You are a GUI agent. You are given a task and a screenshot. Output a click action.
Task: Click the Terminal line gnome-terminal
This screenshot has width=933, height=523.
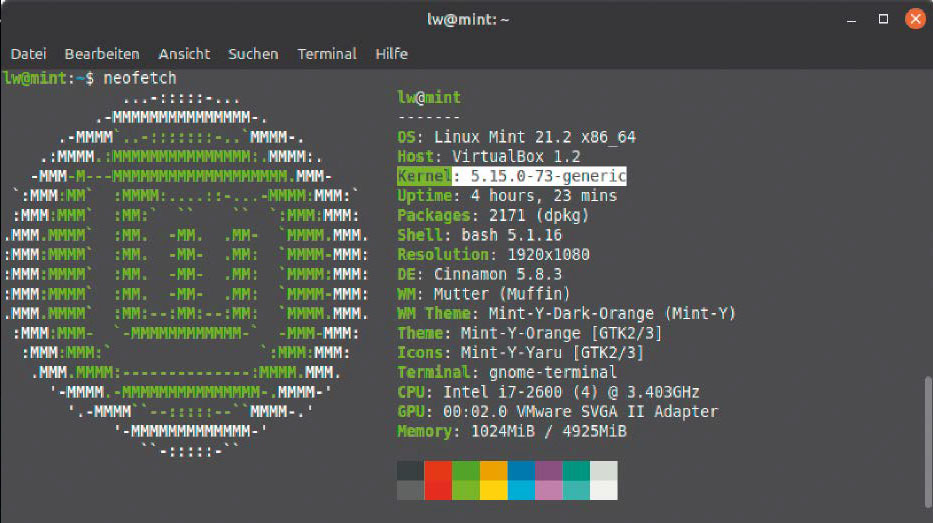tap(507, 372)
